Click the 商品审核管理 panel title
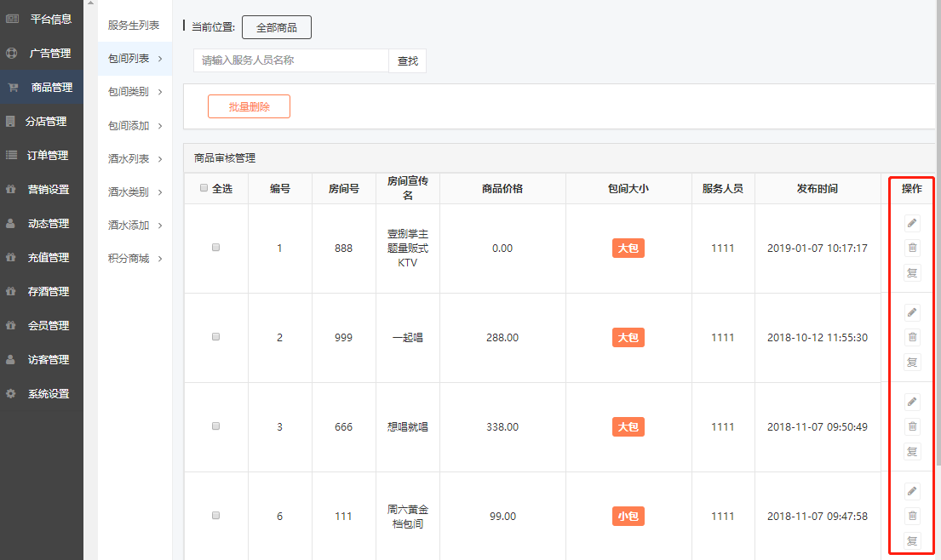This screenshot has height=560, width=941. 225,158
